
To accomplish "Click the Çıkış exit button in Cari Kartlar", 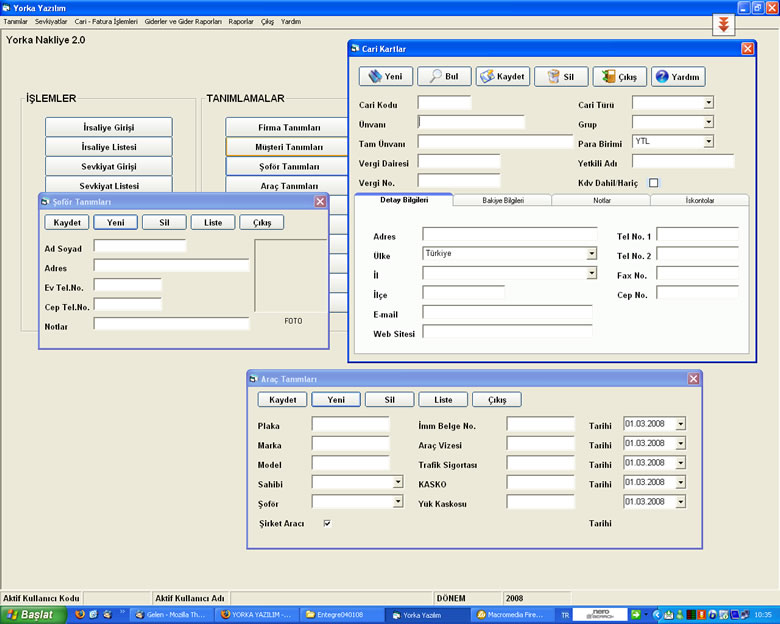I will [x=620, y=77].
